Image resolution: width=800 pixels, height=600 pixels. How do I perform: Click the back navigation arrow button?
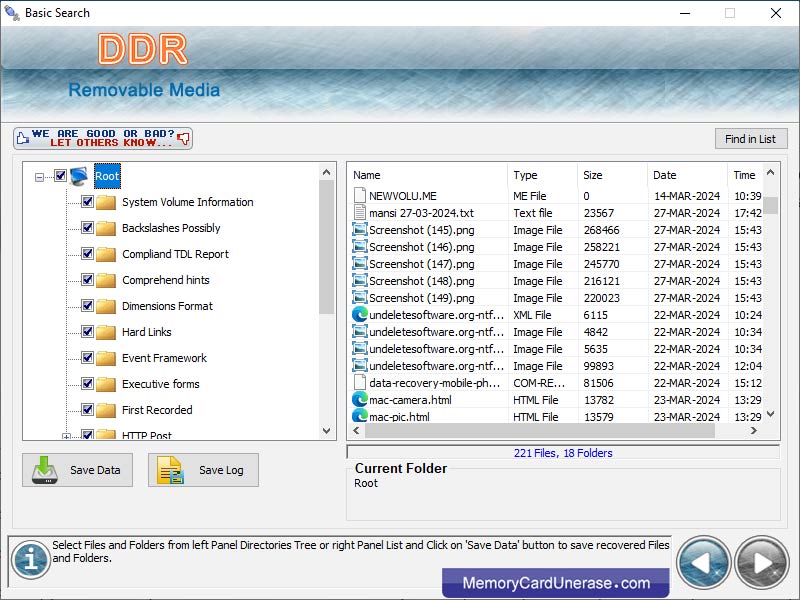tap(704, 563)
